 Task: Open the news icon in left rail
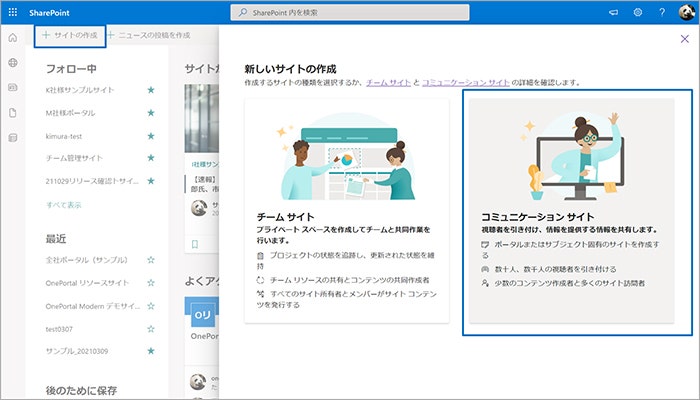coord(13,88)
